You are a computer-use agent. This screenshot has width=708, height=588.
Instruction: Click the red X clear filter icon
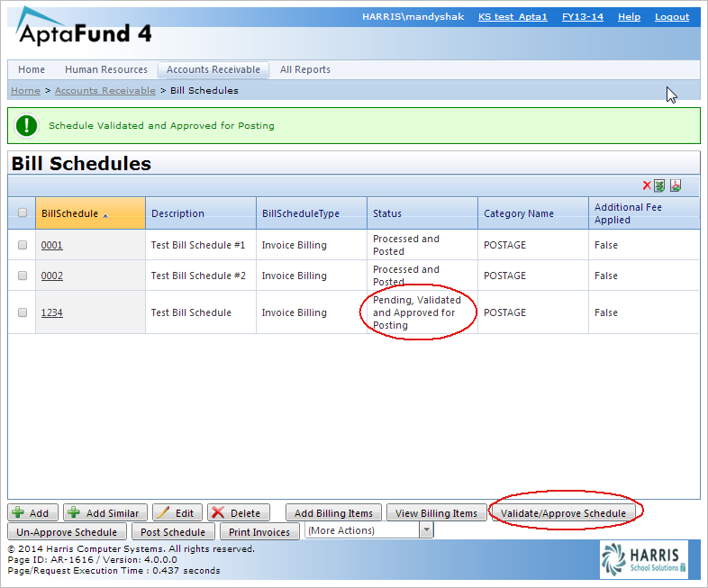(x=647, y=185)
